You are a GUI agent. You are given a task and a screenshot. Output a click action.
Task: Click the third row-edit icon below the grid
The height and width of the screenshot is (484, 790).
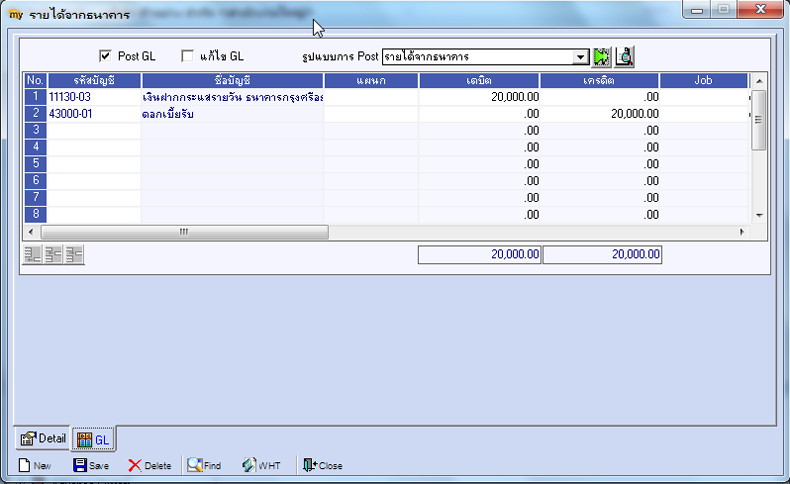(74, 254)
